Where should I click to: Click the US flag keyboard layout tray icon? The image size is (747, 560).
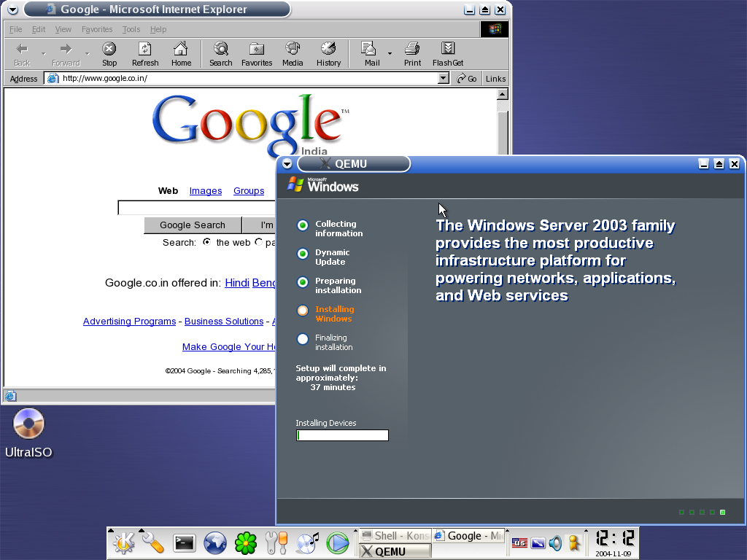(519, 542)
